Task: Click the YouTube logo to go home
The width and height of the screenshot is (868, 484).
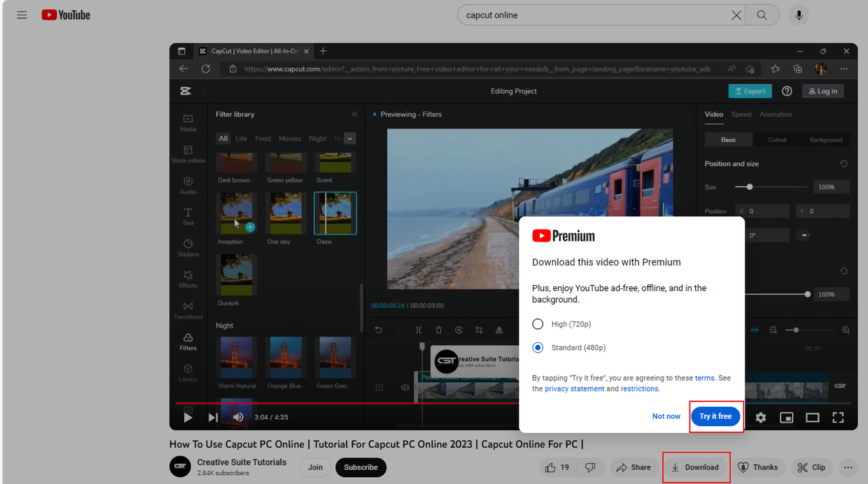Action: pos(66,15)
